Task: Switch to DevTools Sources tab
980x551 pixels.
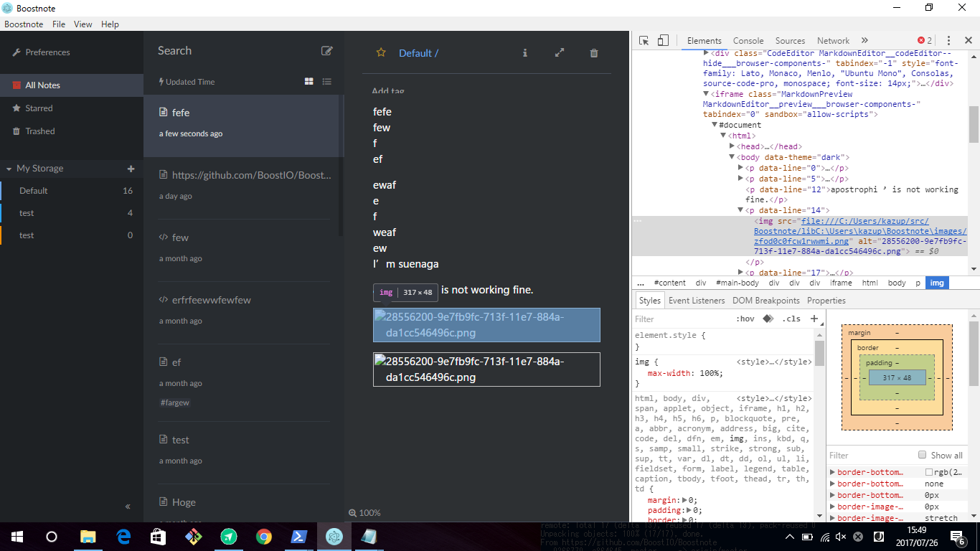Action: pos(790,41)
